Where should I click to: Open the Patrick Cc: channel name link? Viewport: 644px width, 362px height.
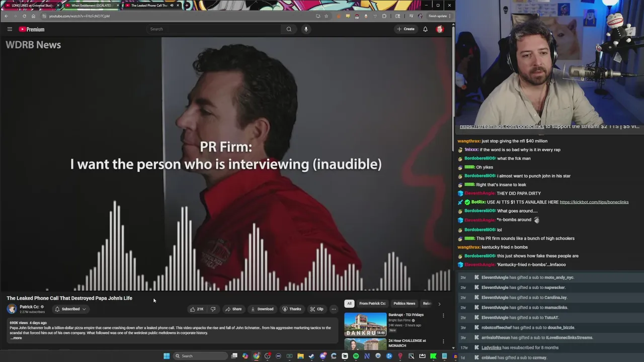(30, 307)
